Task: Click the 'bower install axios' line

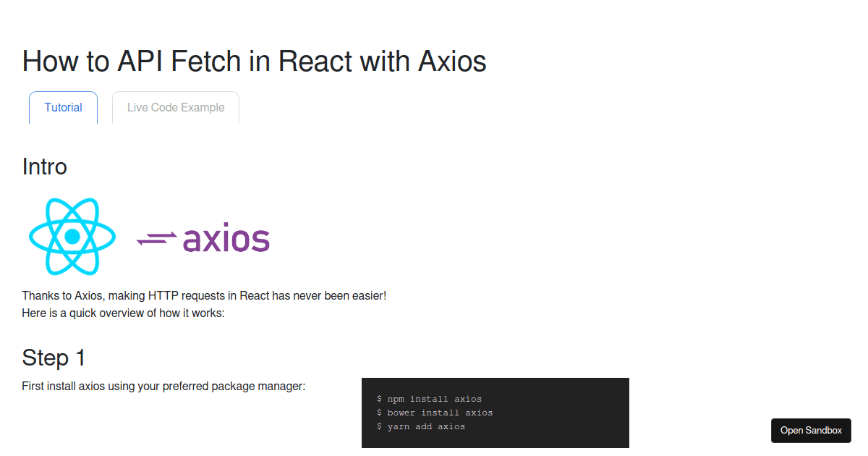Action: click(434, 412)
